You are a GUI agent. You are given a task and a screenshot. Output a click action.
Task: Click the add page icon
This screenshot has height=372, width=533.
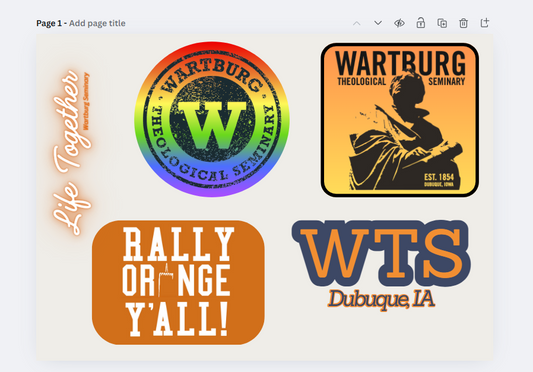485,23
